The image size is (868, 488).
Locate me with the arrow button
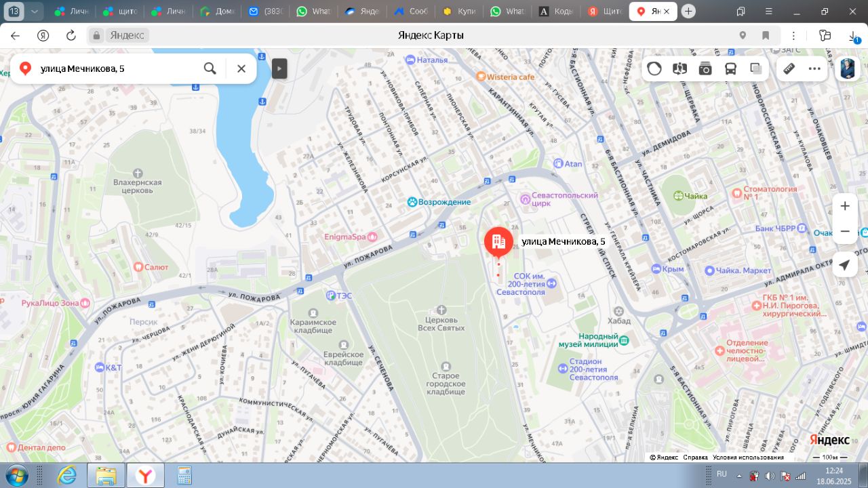844,265
